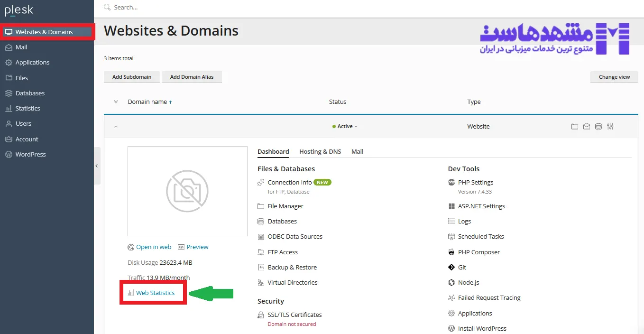Switch to the Hosting & DNS tab

[x=320, y=151]
